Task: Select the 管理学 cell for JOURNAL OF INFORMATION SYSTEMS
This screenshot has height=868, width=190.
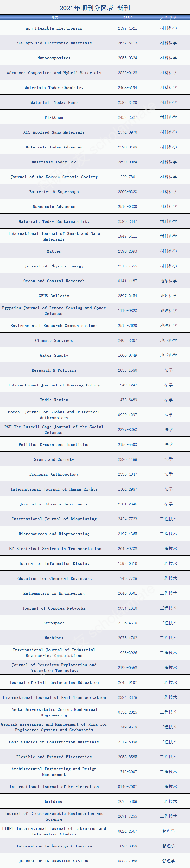Action: tap(169, 861)
